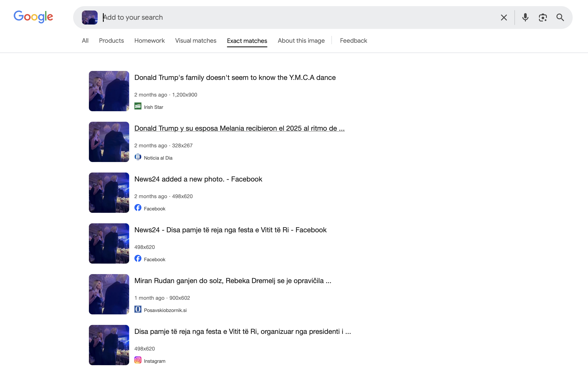This screenshot has height=370, width=588.
Task: Open search by image camera icon
Action: [543, 18]
